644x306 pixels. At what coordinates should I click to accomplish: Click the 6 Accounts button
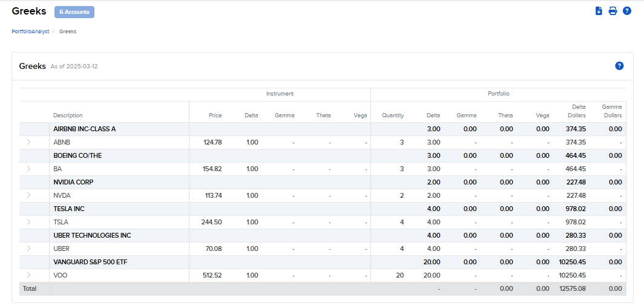(74, 11)
